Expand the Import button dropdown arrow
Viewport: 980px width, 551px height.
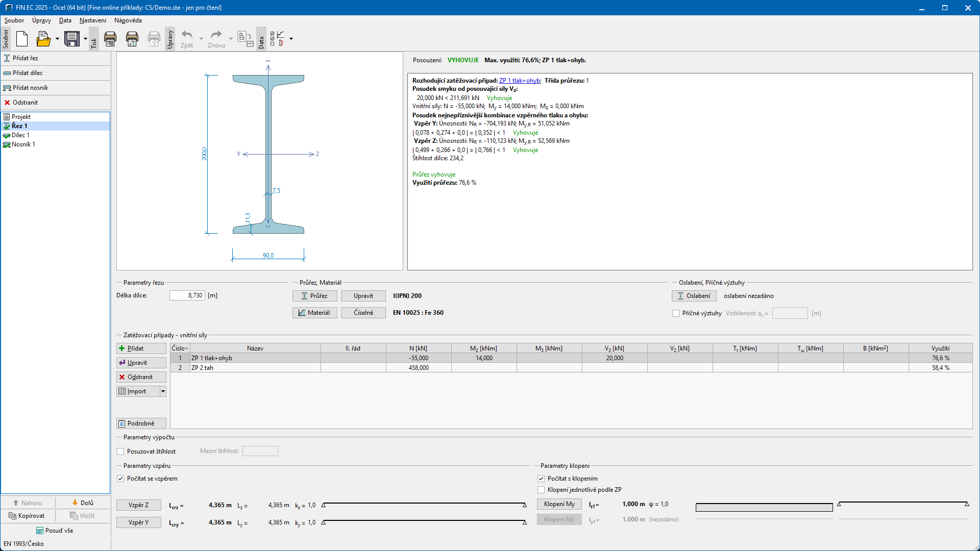[163, 391]
